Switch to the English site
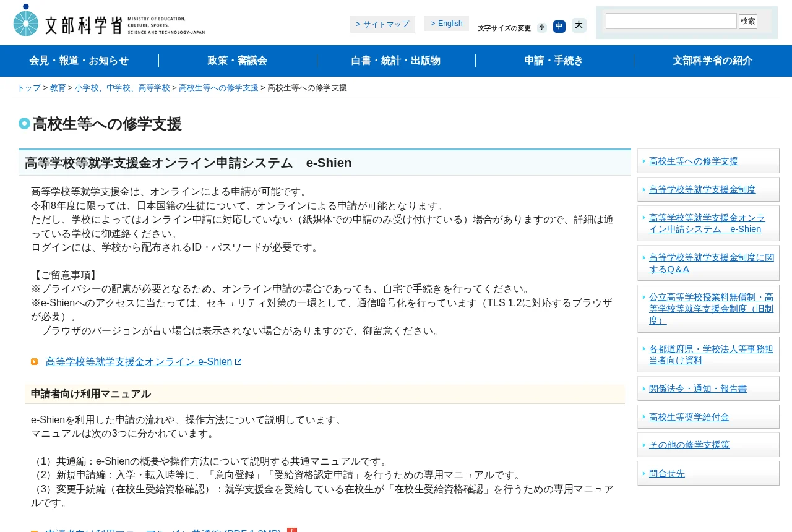This screenshot has height=532, width=792. (x=447, y=24)
